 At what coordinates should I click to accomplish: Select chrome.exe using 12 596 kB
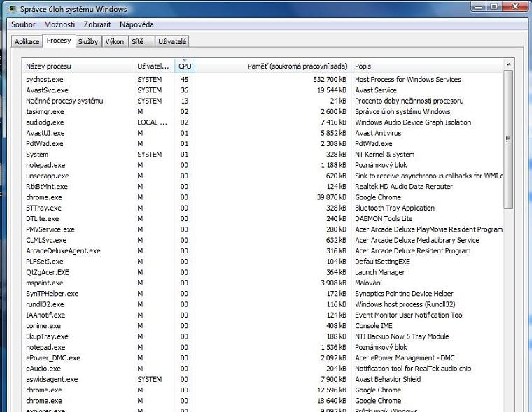263,390
